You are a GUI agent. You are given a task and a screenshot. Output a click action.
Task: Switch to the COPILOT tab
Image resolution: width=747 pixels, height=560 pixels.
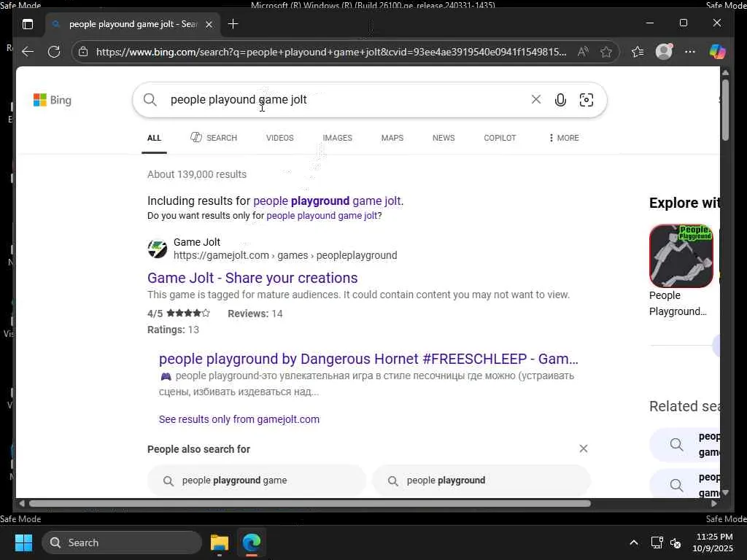click(x=500, y=138)
